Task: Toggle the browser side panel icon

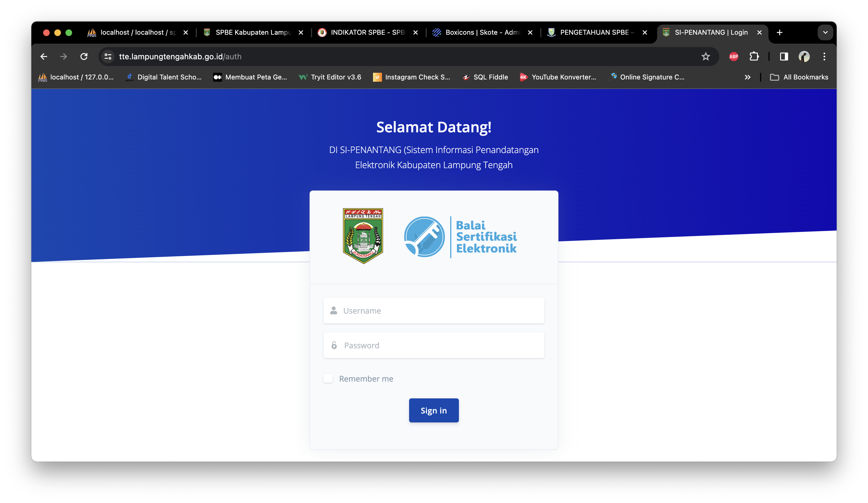Action: (784, 57)
